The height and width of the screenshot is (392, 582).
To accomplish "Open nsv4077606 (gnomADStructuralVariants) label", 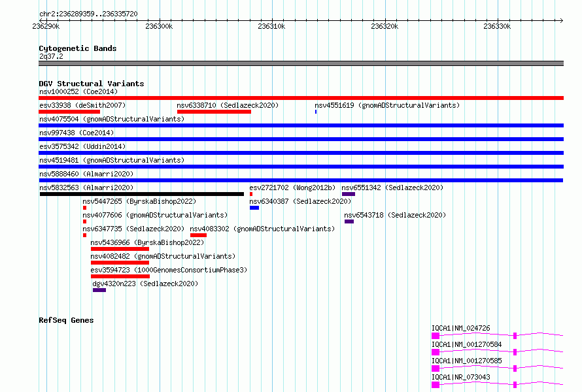I will (x=155, y=215).
